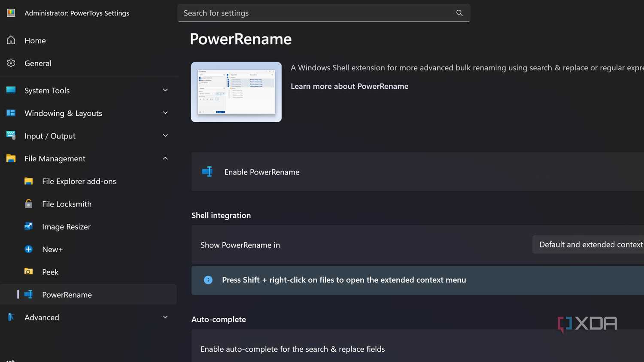
Task: Click the General settings gear icon
Action: click(11, 63)
